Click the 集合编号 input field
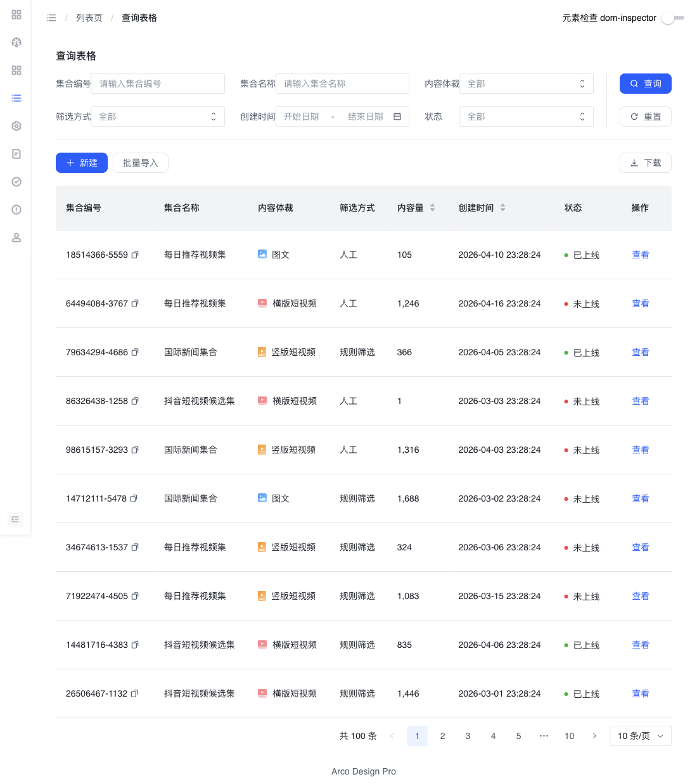Viewport: 697px width, 784px height. 158,84
